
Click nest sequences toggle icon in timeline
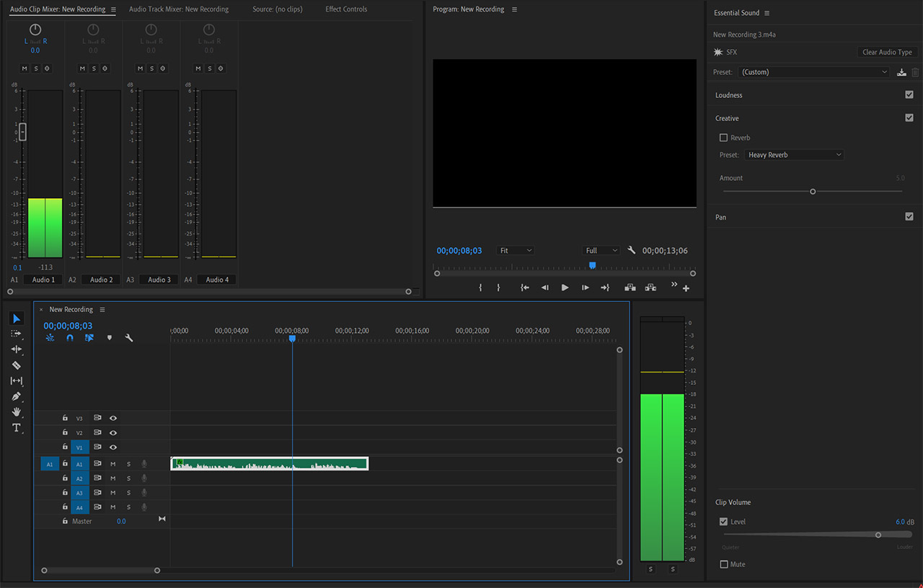click(50, 337)
